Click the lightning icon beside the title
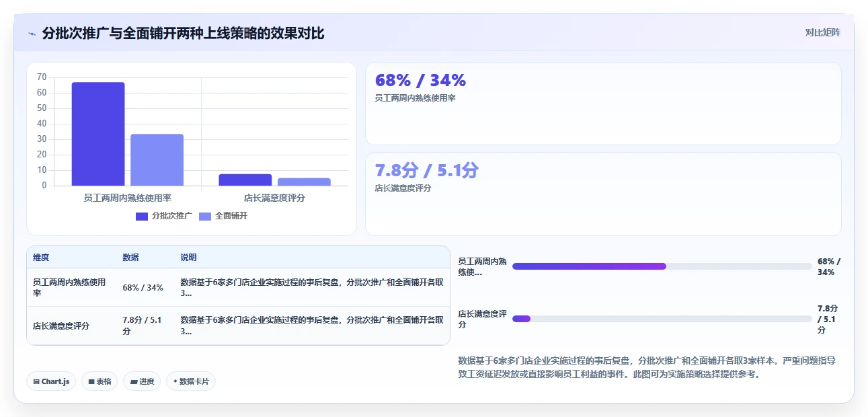 click(32, 33)
